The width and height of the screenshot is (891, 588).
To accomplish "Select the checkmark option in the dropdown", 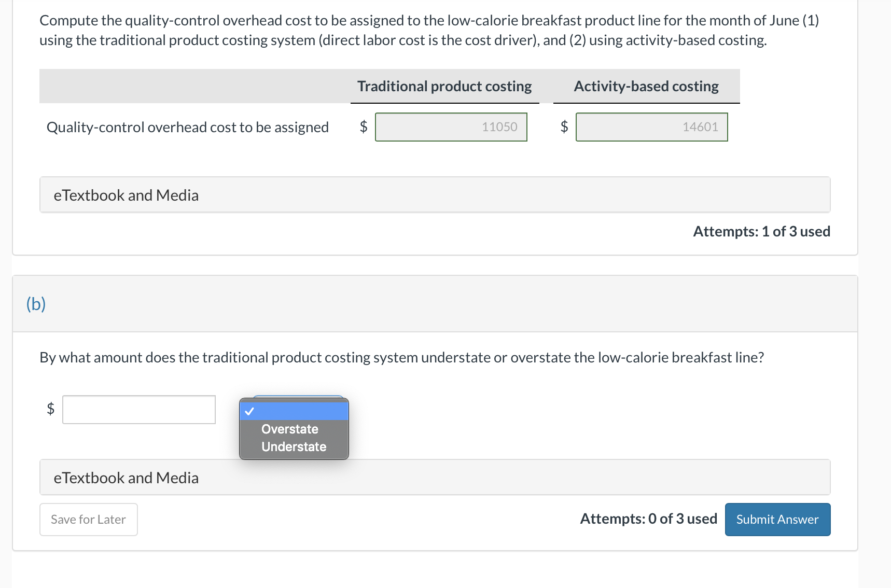I will point(294,411).
